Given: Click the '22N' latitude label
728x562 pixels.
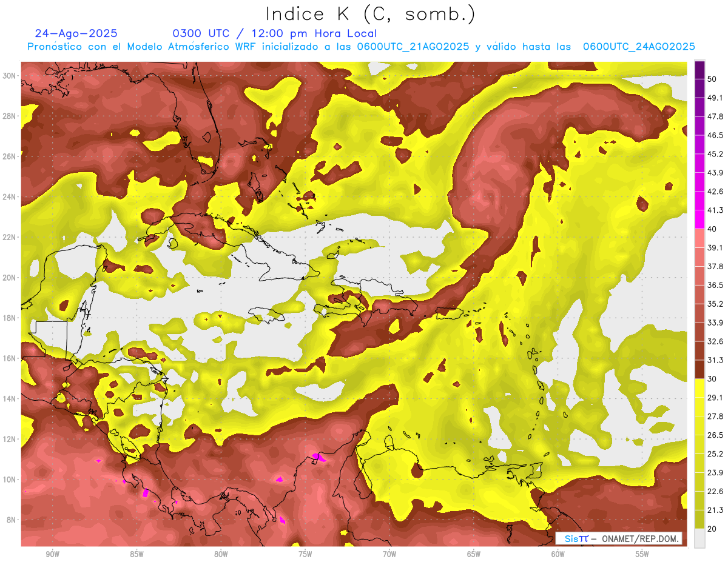Looking at the screenshot, I should (x=9, y=237).
